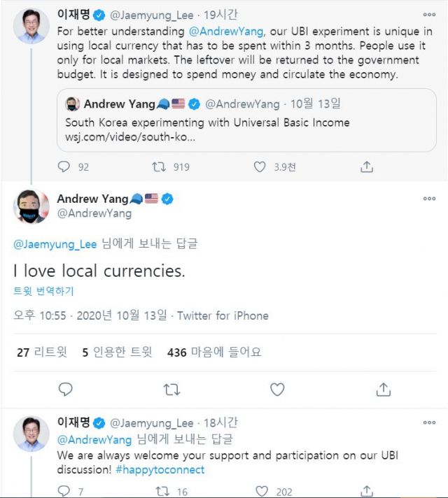
Task: Reply to Andrew Yang's local currencies tweet
Action: 65,389
